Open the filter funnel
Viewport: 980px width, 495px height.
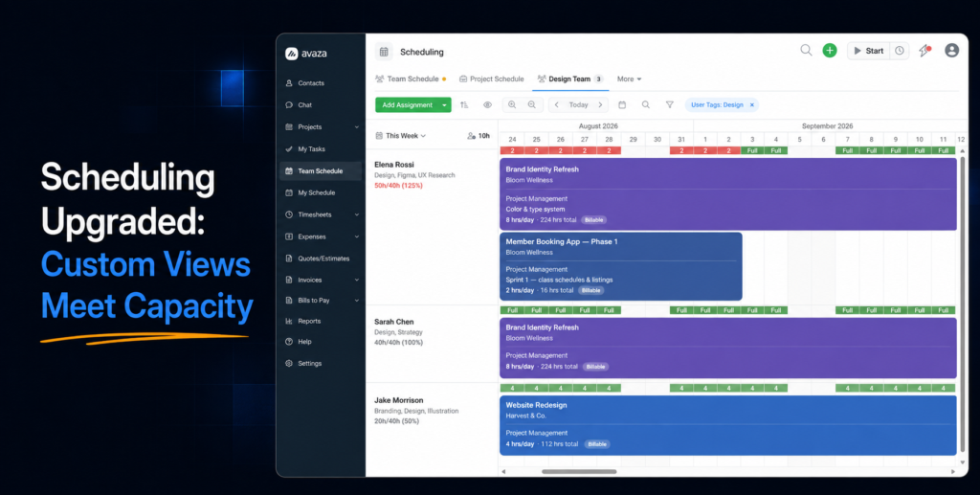(x=669, y=105)
